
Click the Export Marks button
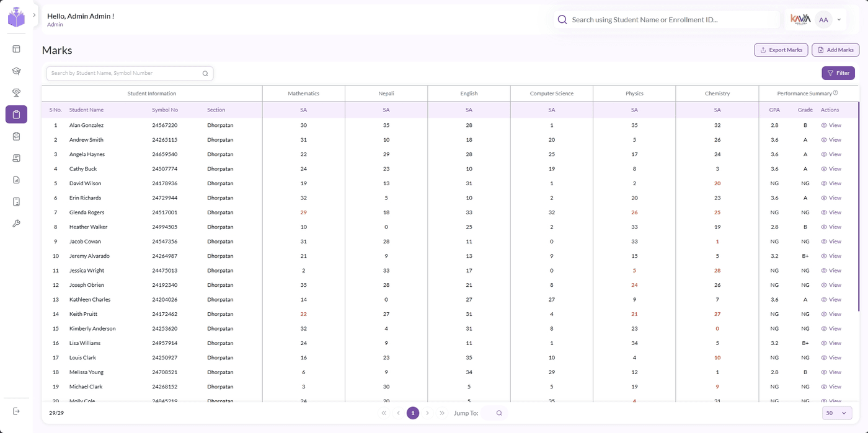[781, 50]
